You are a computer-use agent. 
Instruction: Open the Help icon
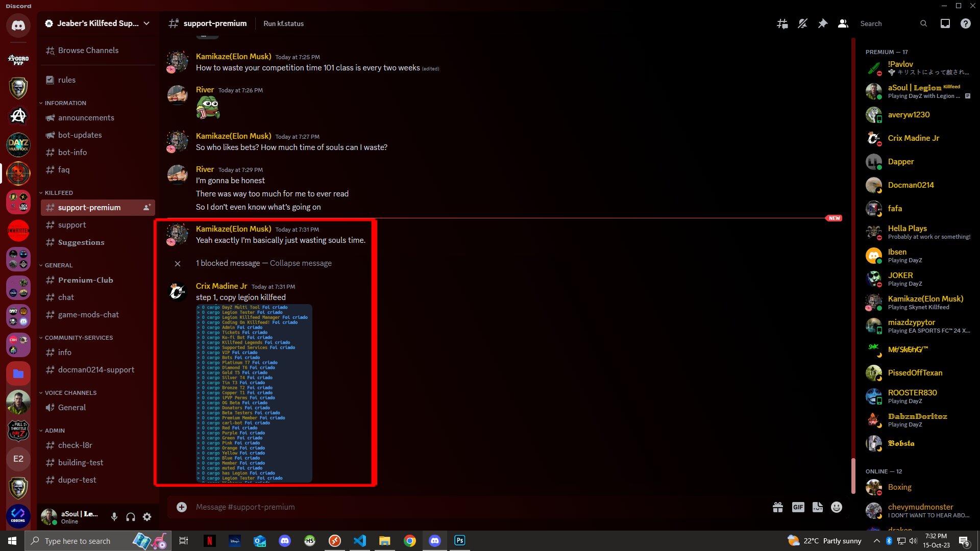point(966,23)
